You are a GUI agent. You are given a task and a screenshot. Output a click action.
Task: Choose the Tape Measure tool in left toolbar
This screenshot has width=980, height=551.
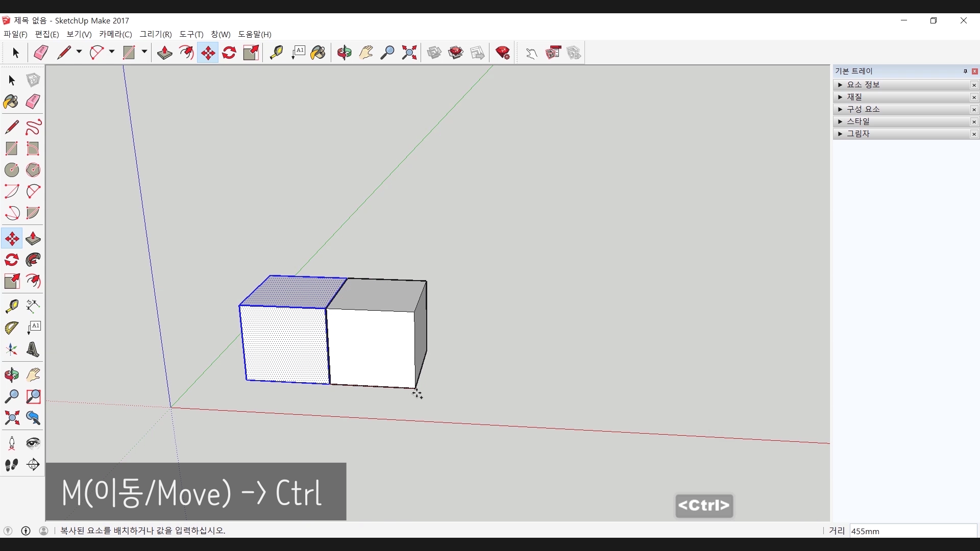pyautogui.click(x=12, y=306)
